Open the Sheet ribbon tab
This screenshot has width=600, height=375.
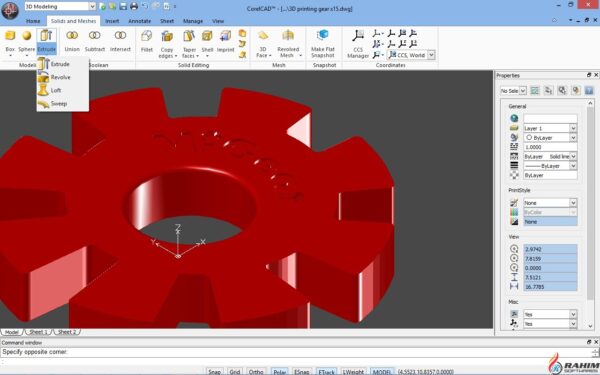pyautogui.click(x=167, y=21)
